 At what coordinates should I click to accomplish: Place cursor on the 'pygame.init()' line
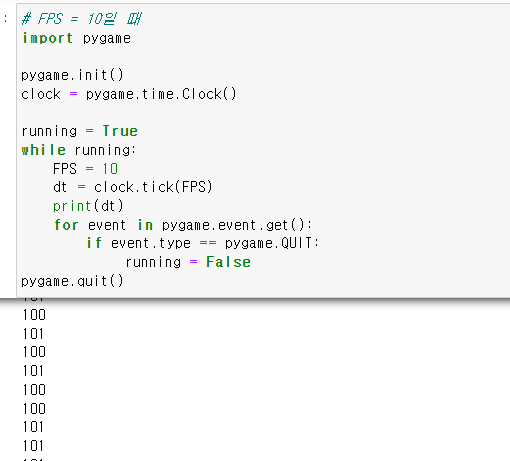point(72,75)
